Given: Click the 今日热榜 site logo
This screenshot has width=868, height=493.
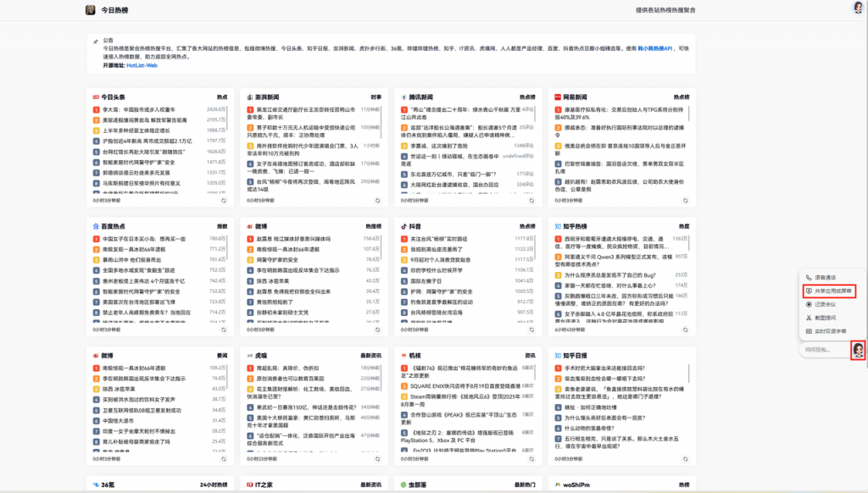Looking at the screenshot, I should 90,10.
